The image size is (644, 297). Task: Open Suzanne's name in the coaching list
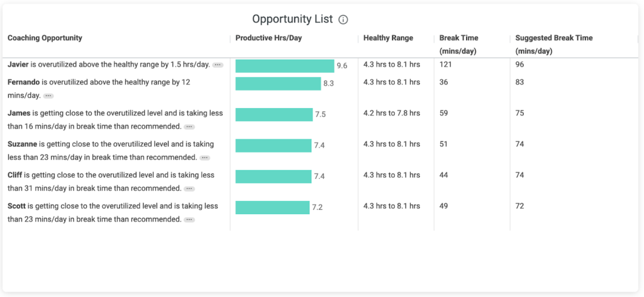click(x=22, y=144)
